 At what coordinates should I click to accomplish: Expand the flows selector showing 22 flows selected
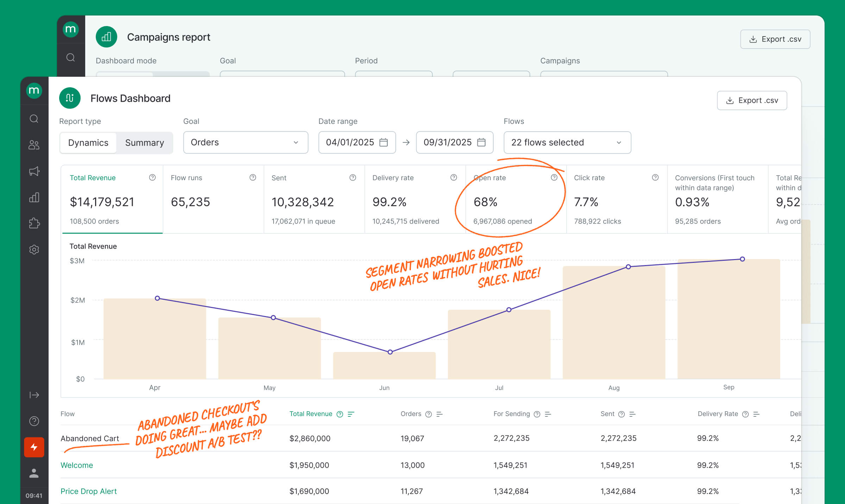pos(567,143)
